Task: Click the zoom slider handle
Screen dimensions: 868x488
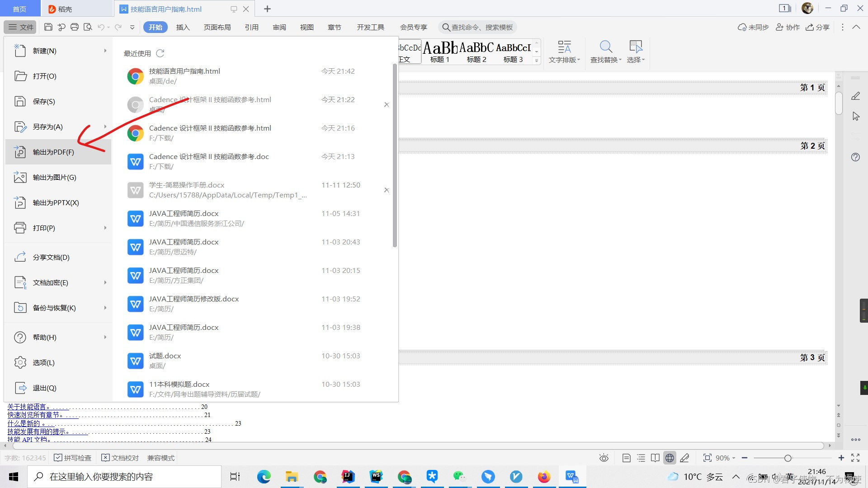Action: coord(788,458)
